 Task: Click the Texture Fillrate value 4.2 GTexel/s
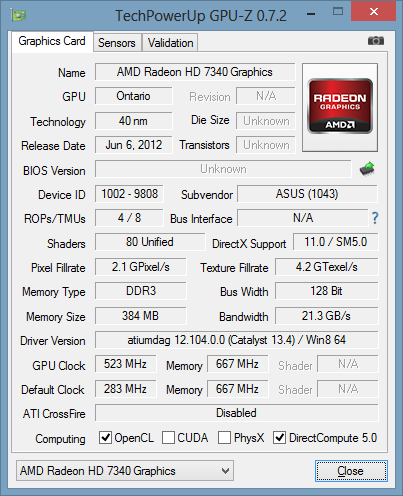coord(327,267)
